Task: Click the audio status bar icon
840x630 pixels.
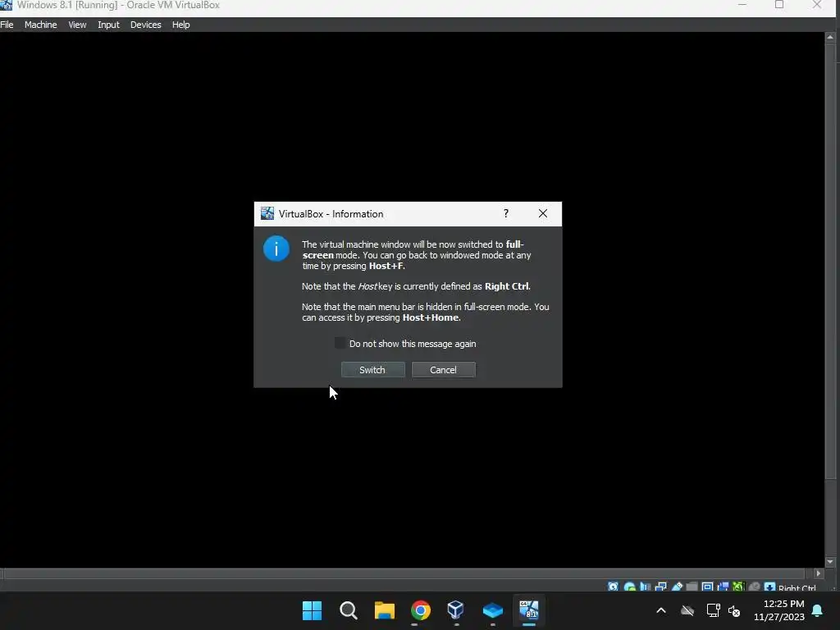Action: coord(645,587)
